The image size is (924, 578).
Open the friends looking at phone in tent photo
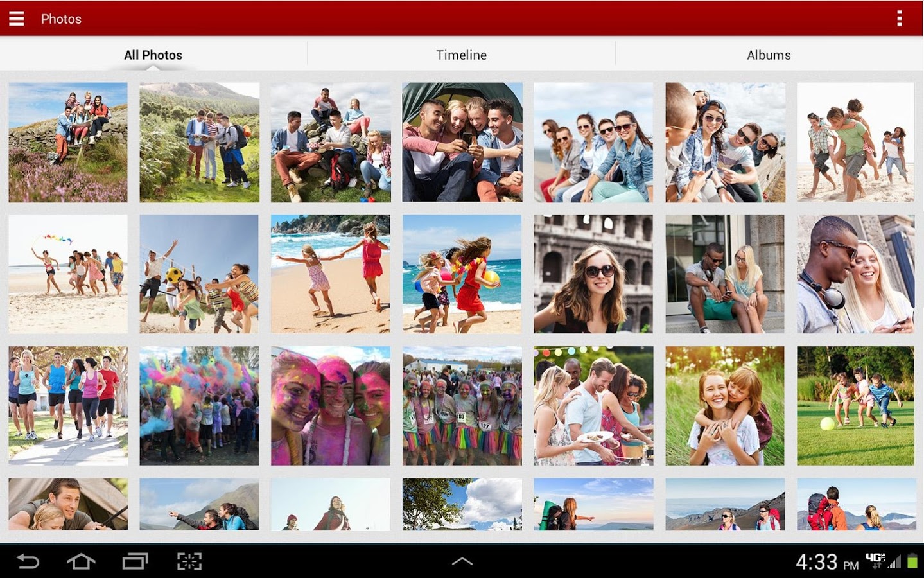tap(462, 142)
